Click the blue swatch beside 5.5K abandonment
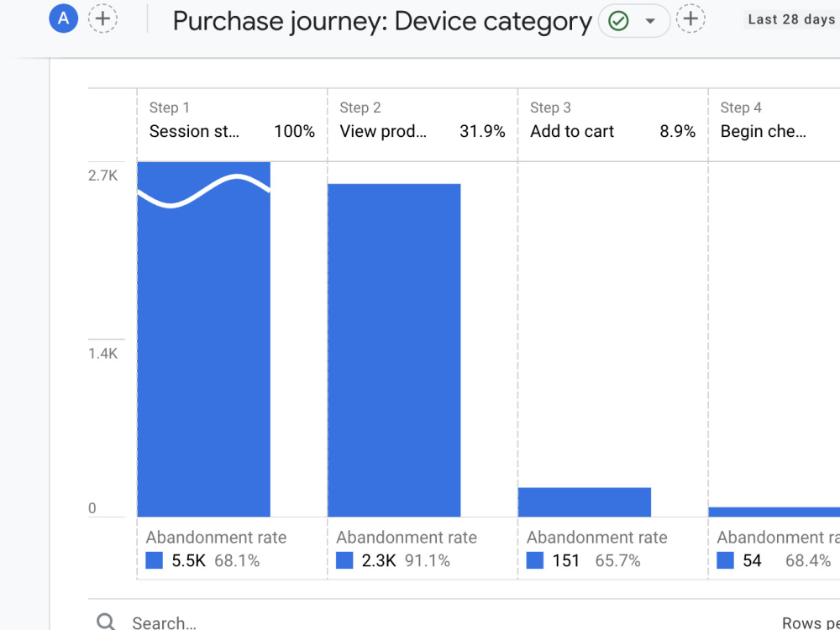 (155, 560)
